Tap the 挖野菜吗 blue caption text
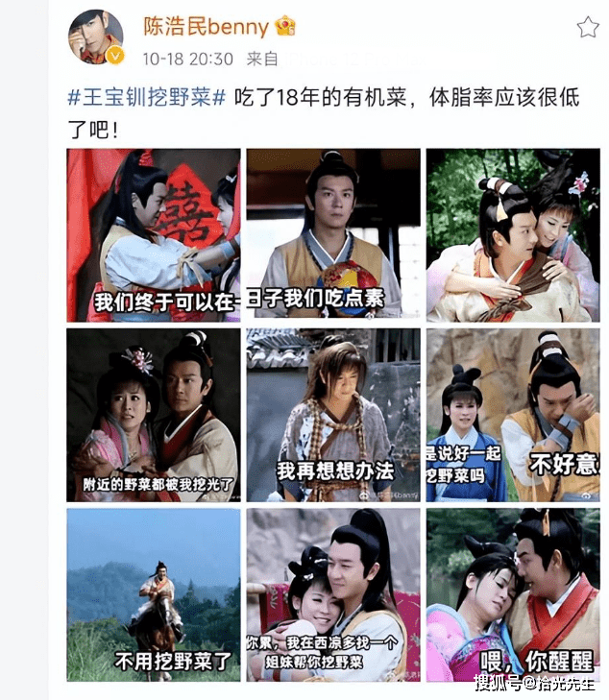 pos(455,476)
